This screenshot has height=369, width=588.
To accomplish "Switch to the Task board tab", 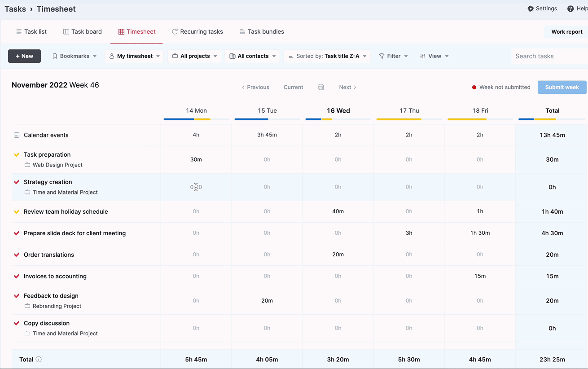I will [82, 32].
